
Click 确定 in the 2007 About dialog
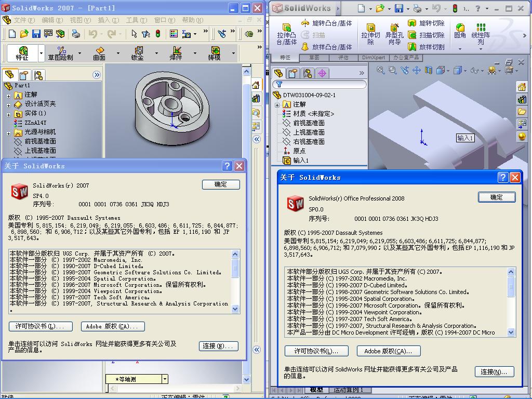point(221,184)
